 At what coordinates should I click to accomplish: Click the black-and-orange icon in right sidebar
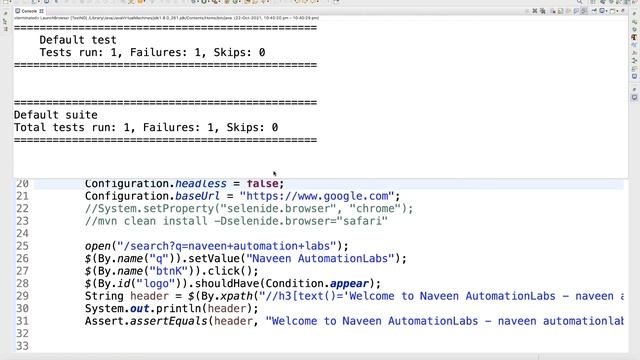(634, 37)
